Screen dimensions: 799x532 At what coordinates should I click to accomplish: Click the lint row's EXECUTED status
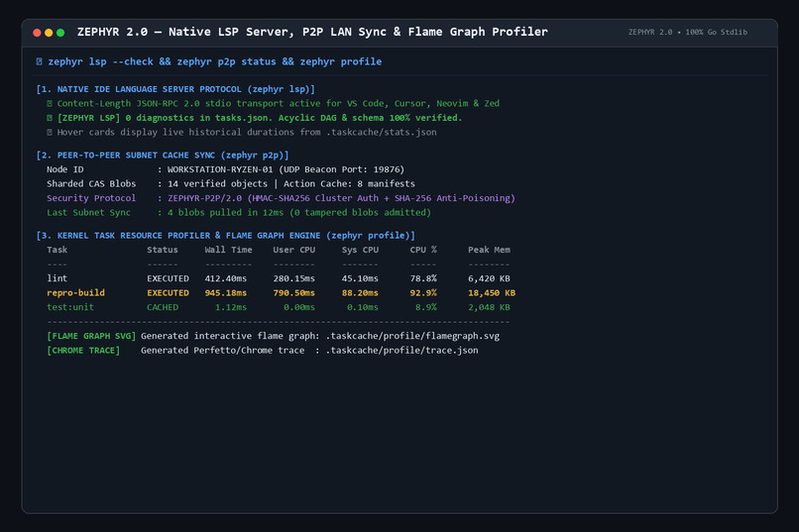point(168,278)
